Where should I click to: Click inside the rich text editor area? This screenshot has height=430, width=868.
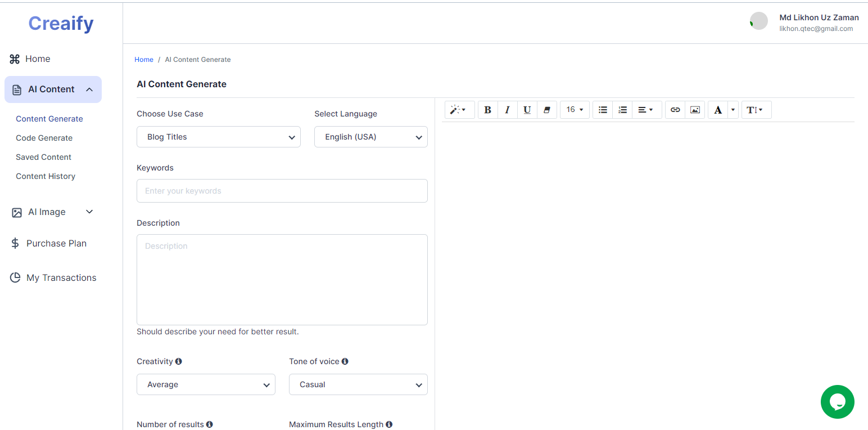click(648, 276)
